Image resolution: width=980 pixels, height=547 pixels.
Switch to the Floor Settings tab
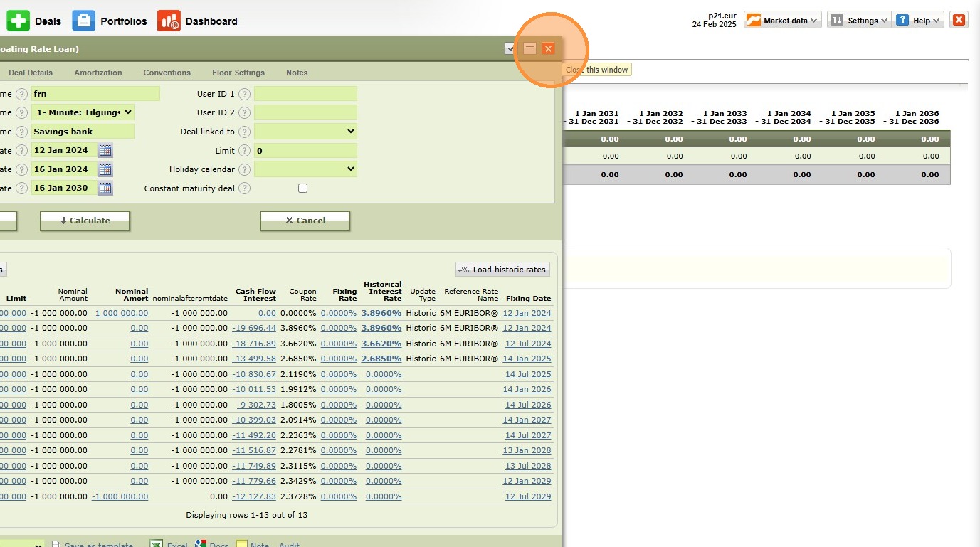238,73
